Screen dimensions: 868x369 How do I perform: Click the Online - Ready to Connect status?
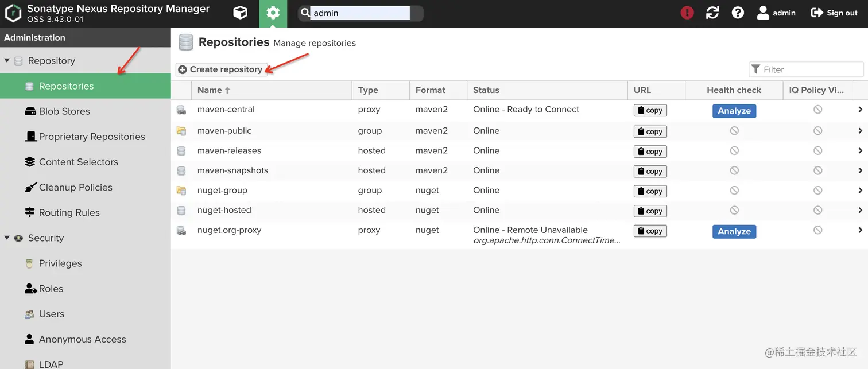click(526, 109)
